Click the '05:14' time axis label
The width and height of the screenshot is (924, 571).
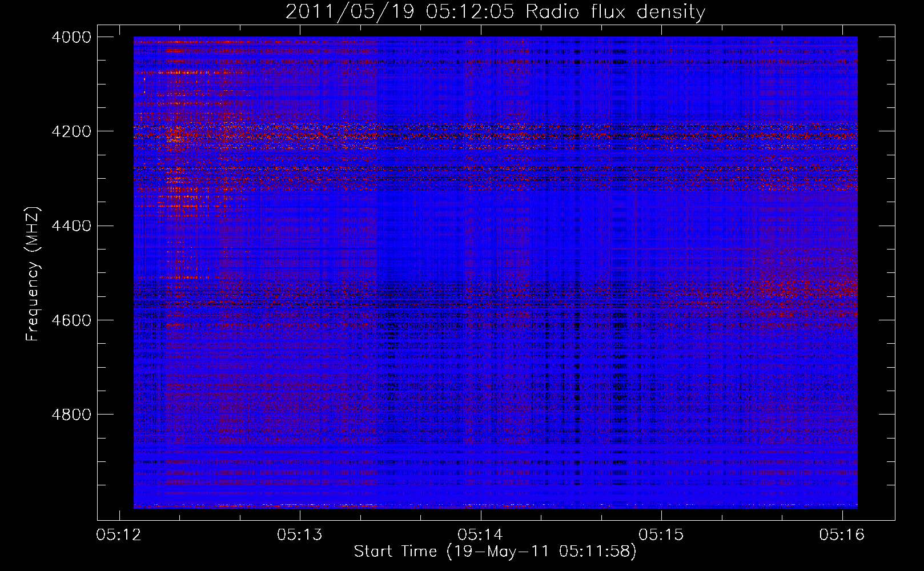point(480,535)
